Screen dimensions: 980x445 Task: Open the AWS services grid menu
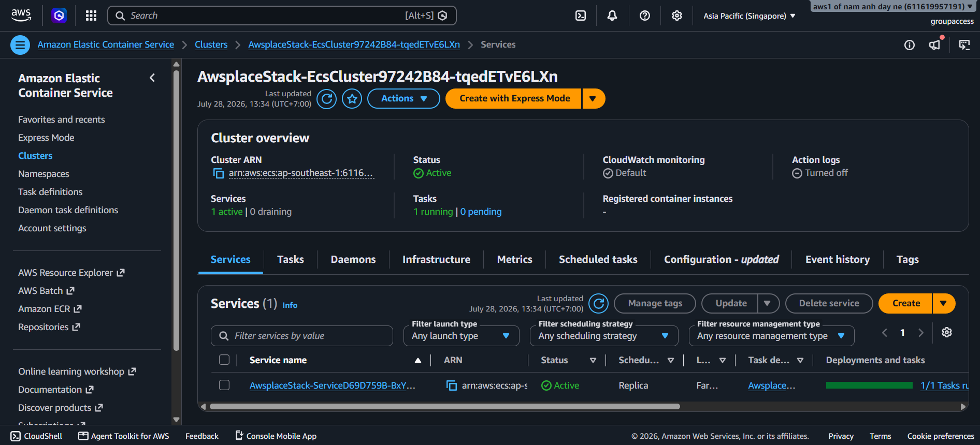coord(91,16)
